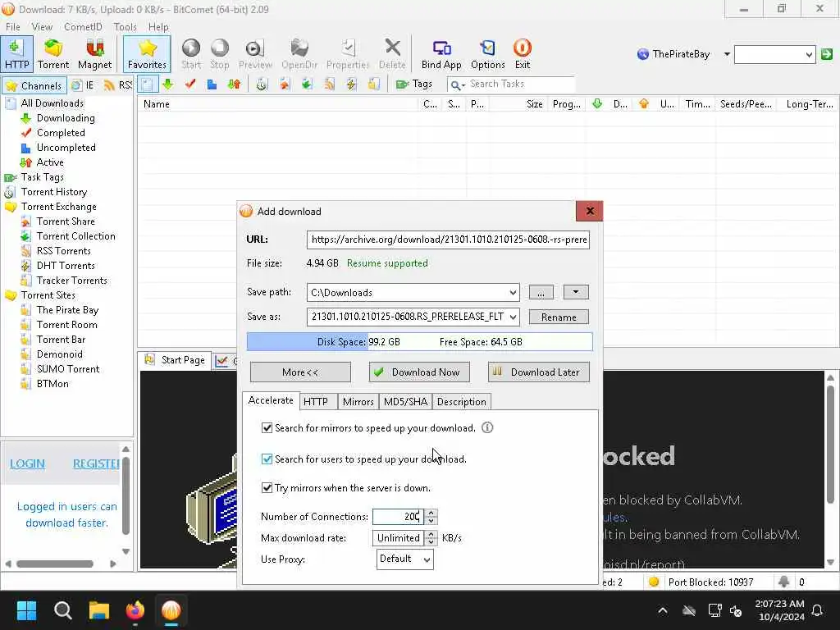Click the Rename button
The height and width of the screenshot is (630, 840).
click(559, 317)
